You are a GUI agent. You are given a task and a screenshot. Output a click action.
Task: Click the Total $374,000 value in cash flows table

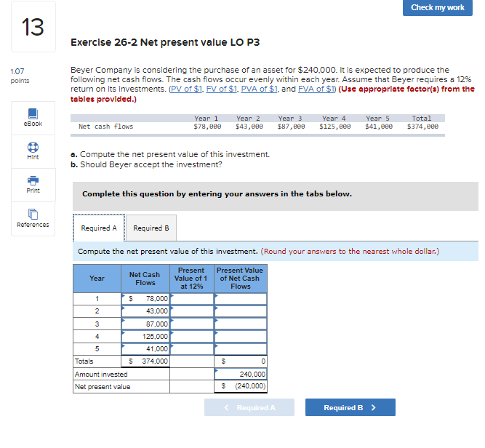click(x=422, y=127)
